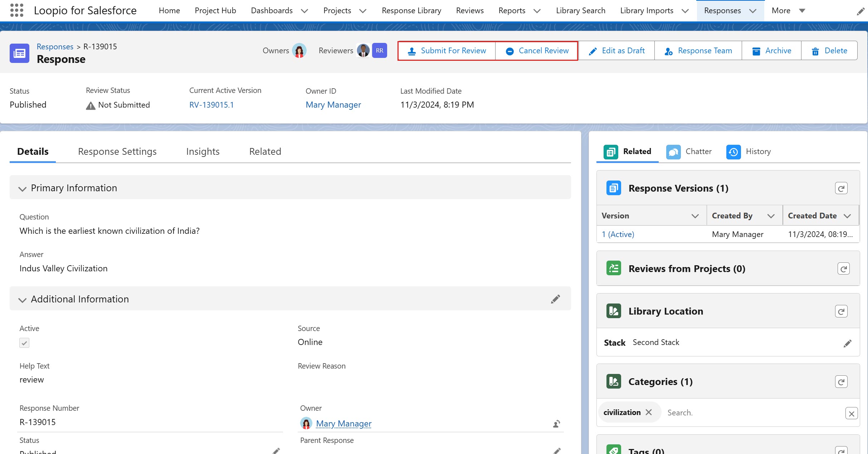Open the Owners avatar

pos(299,51)
